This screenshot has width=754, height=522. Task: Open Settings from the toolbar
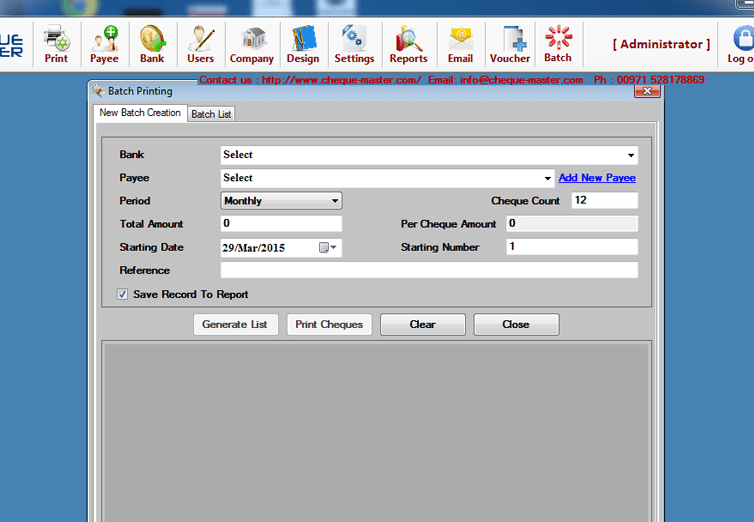pyautogui.click(x=354, y=44)
